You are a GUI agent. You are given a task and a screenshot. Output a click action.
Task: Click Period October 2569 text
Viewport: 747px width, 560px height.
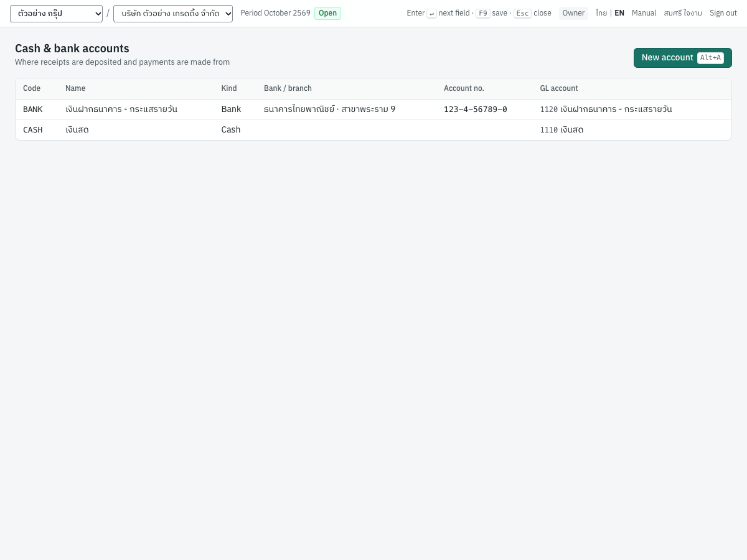pos(275,13)
